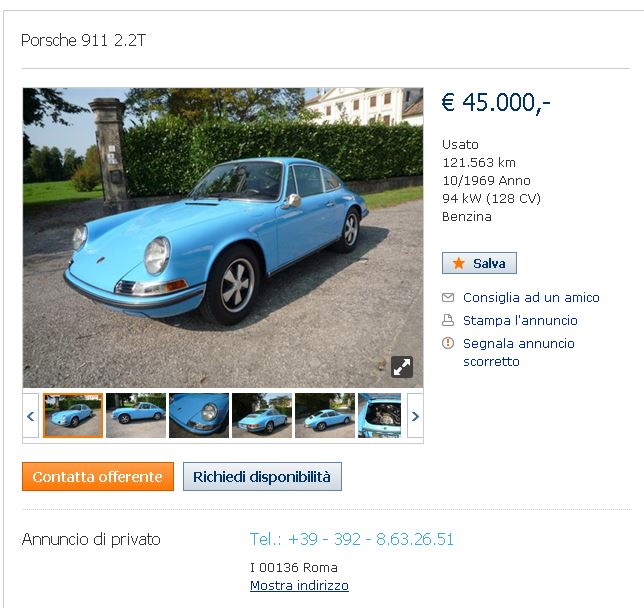This screenshot has height=608, width=644.
Task: Click the envelope icon beside Consiglia
Action: click(448, 297)
